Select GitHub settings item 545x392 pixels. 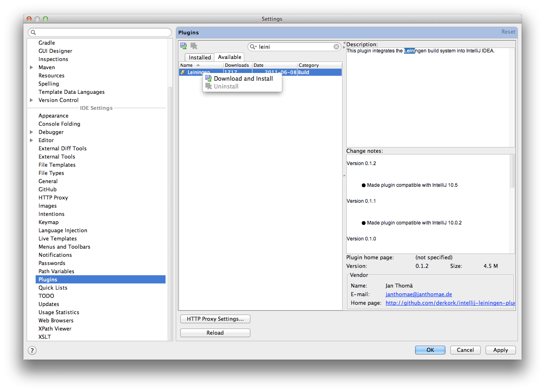(48, 189)
